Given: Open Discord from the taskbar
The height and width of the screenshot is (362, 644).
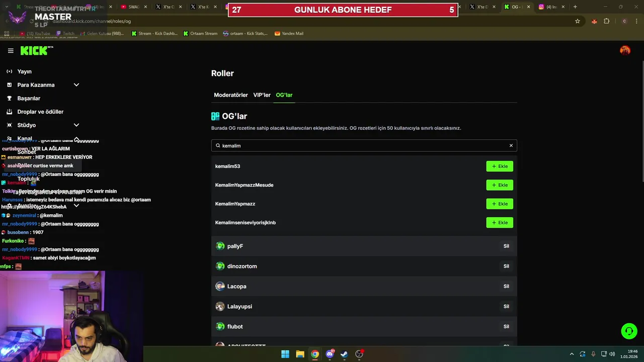Looking at the screenshot, I should tap(330, 354).
